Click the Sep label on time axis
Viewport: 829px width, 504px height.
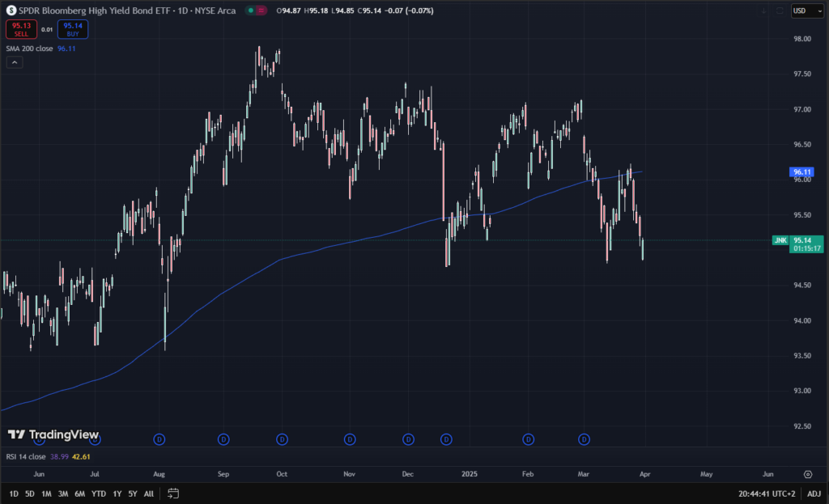223,474
